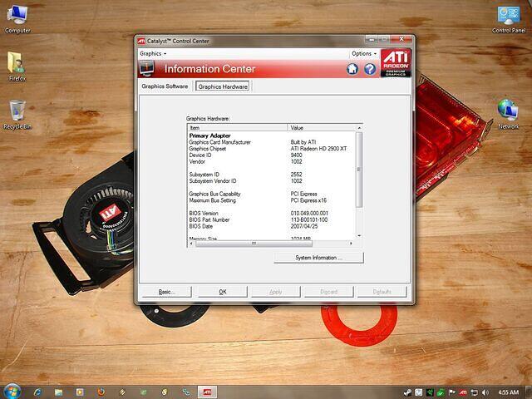Select the Firefox folder desktop icon
The image size is (532, 399).
click(17, 66)
